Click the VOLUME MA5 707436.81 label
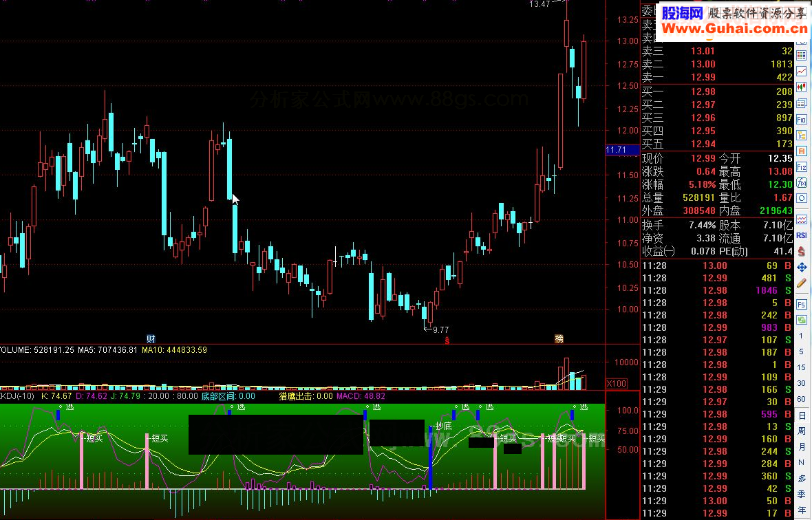The image size is (812, 520). click(108, 350)
